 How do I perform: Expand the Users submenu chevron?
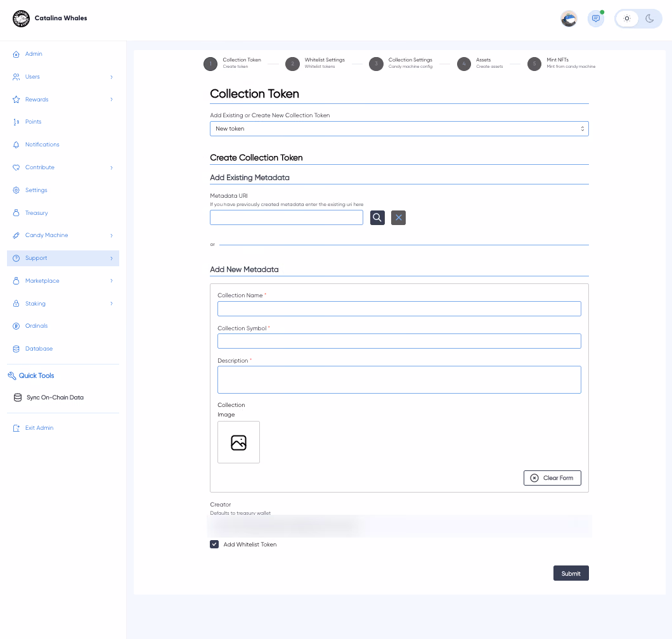click(112, 77)
